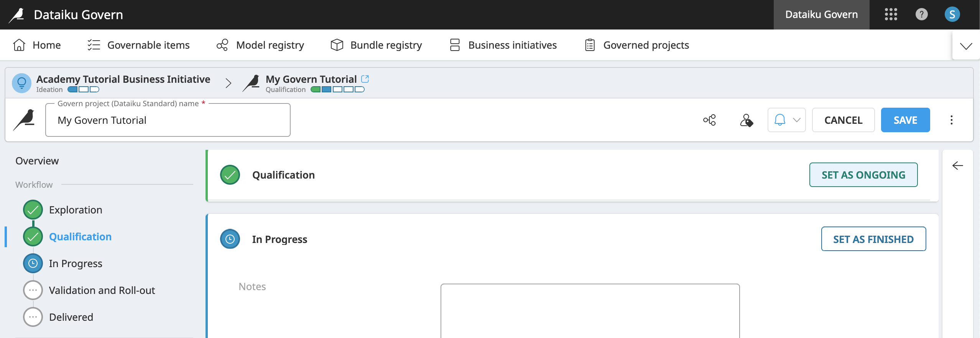Screen dimensions: 980x338
Task: Click the Qualification card title
Action: pyautogui.click(x=283, y=175)
